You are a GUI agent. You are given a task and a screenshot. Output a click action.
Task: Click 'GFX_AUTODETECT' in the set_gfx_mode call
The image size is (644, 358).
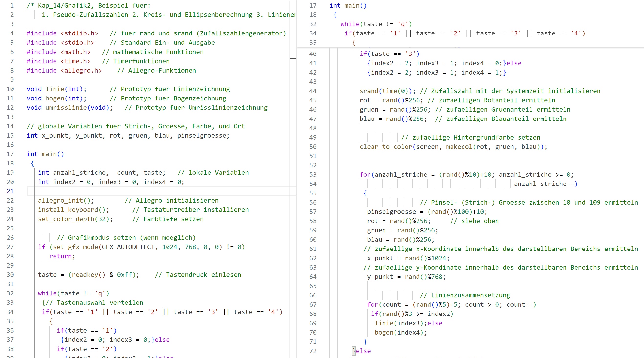tap(128, 247)
